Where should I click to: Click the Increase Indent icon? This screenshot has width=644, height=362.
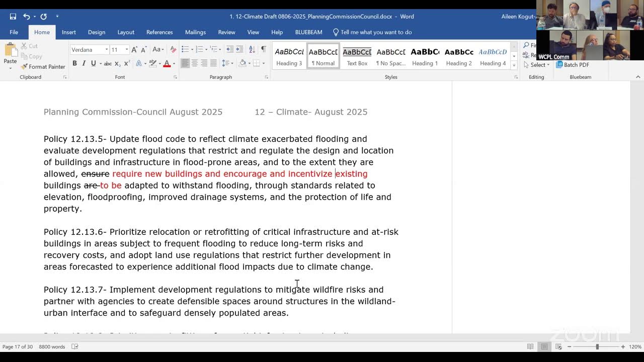[239, 49]
